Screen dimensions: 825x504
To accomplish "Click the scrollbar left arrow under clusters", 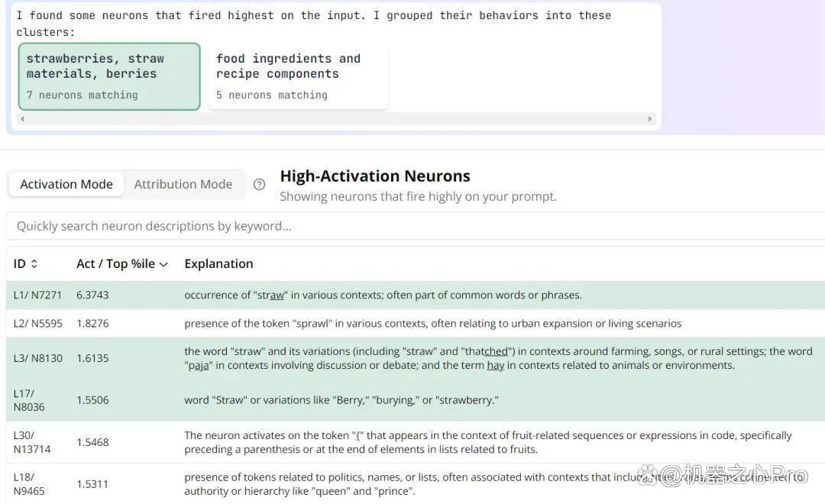I will coord(22,119).
